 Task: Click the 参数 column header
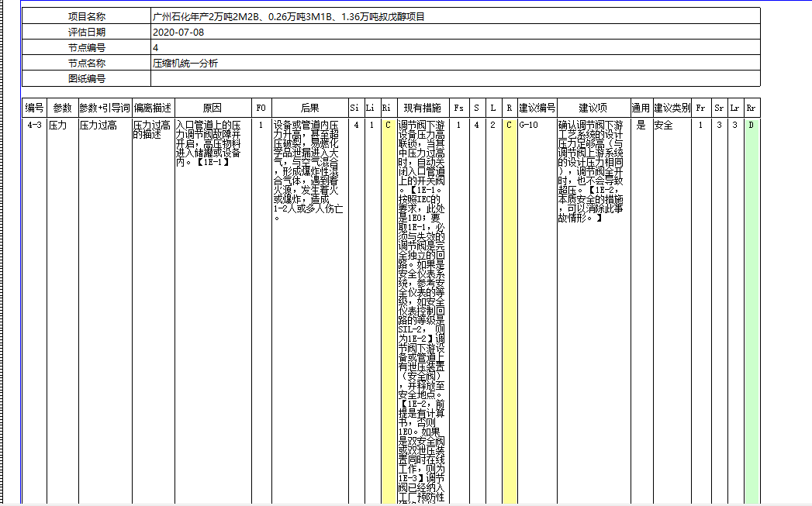(63, 108)
